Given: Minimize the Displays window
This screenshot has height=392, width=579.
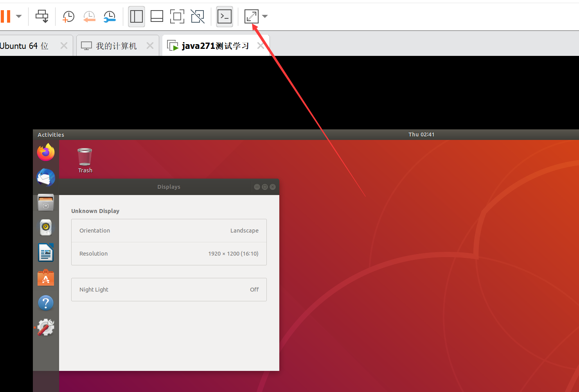Looking at the screenshot, I should [257, 187].
